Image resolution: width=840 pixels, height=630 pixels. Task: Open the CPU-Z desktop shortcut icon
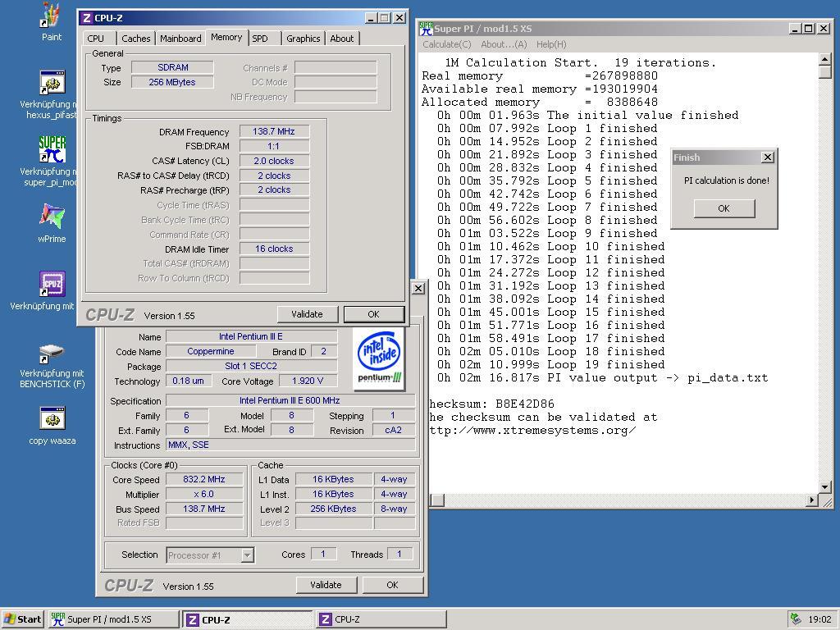(52, 284)
